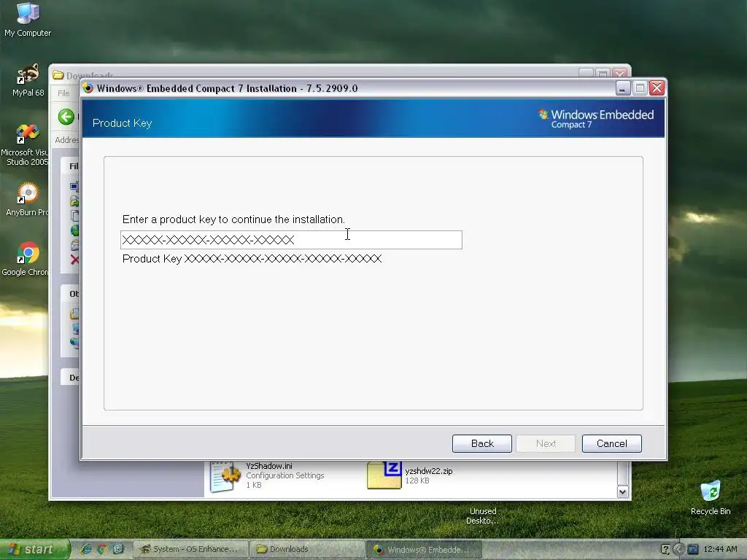
Task: Click the 12:44 AM clock
Action: click(720, 550)
